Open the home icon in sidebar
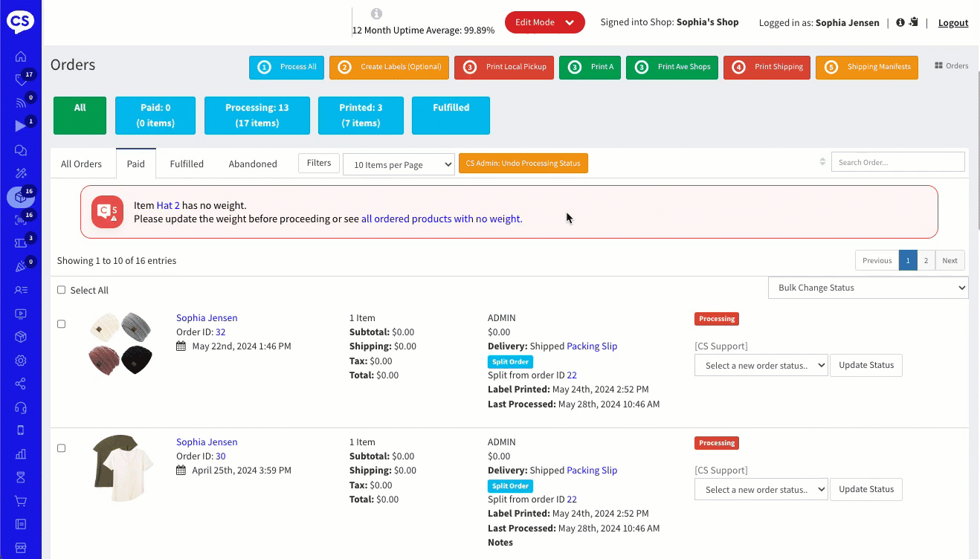980x559 pixels. click(21, 56)
